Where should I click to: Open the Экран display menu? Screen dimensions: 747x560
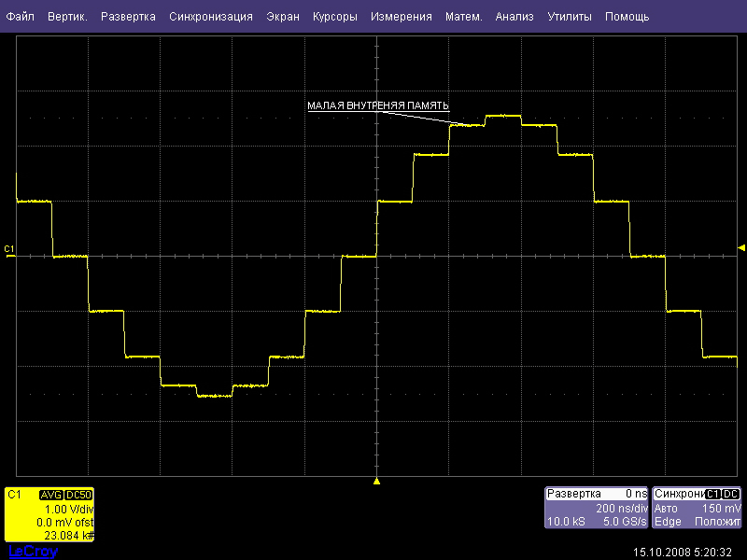pyautogui.click(x=283, y=17)
